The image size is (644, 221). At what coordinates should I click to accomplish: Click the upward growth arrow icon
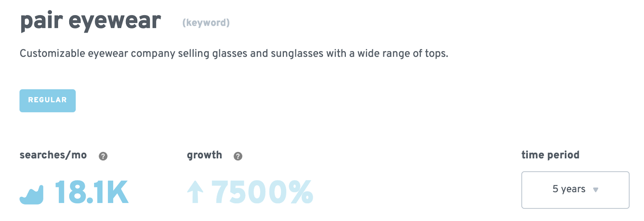click(196, 192)
